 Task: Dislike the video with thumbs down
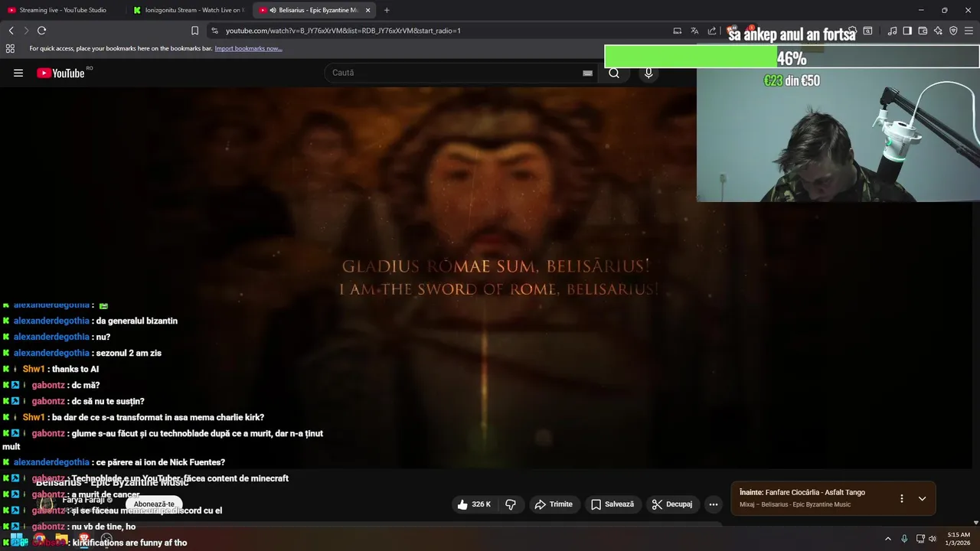tap(511, 504)
